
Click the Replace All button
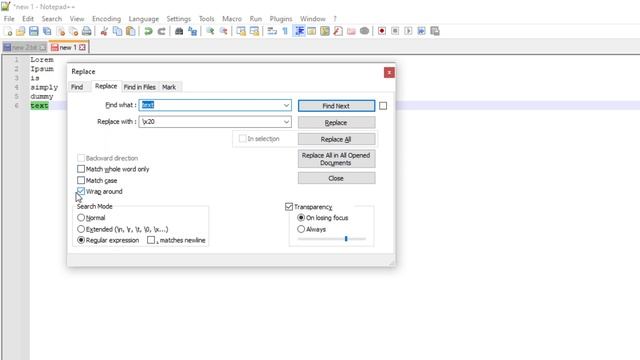click(x=336, y=139)
